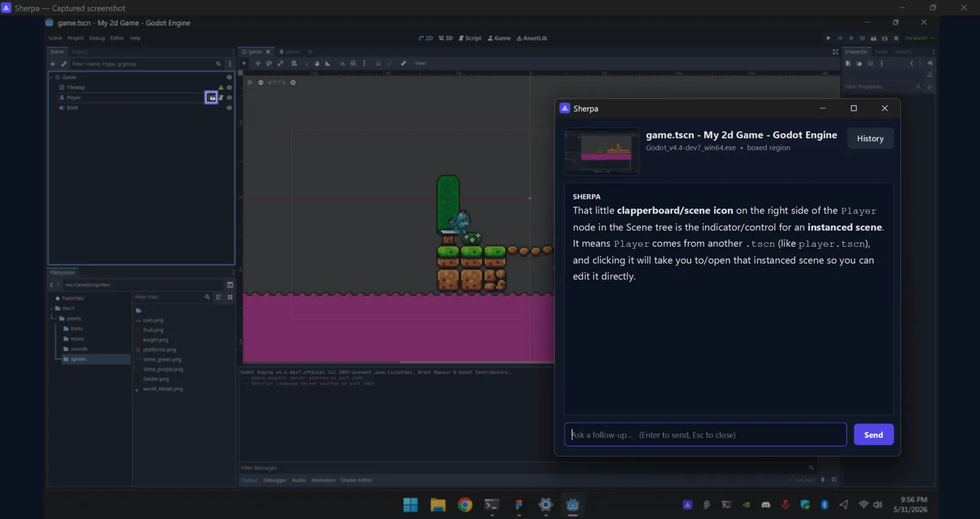Open Inspector extra options three-dot menu

pyautogui.click(x=882, y=63)
